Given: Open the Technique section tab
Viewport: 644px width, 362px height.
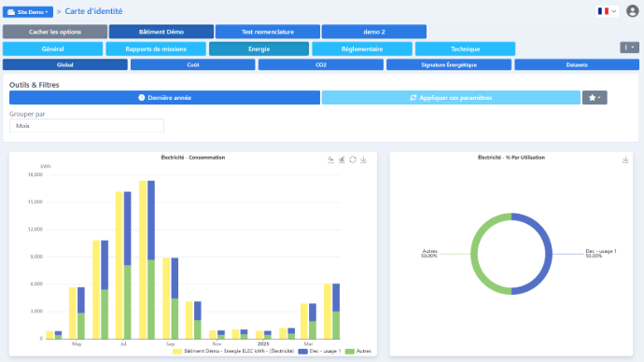Looking at the screenshot, I should coord(465,49).
